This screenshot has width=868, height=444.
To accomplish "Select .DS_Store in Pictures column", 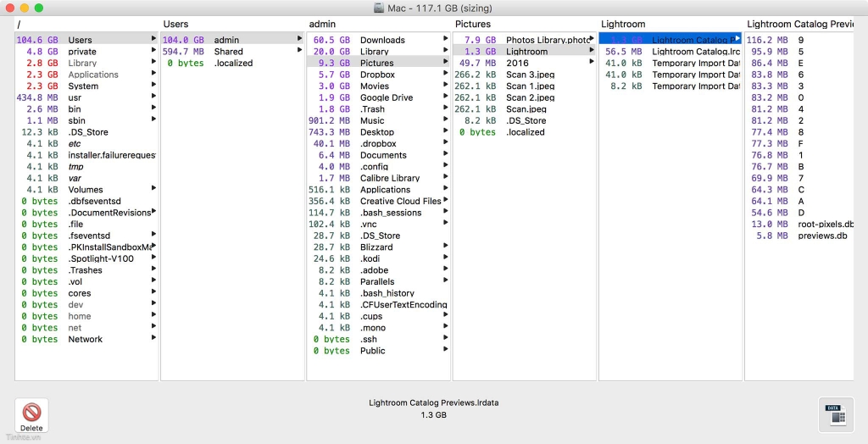I will (525, 120).
